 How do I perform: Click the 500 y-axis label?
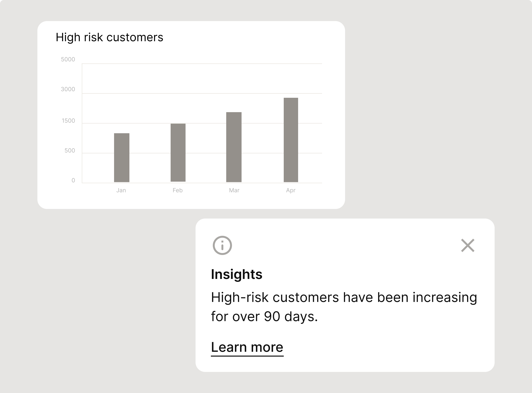[x=70, y=150]
